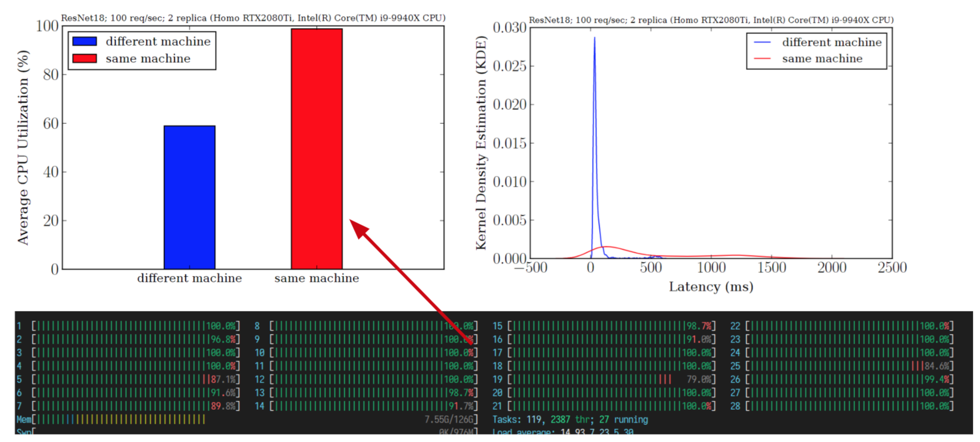Image resolution: width=980 pixels, height=442 pixels.
Task: Click the '7.55G/126G' memory value in htop
Action: click(x=449, y=419)
